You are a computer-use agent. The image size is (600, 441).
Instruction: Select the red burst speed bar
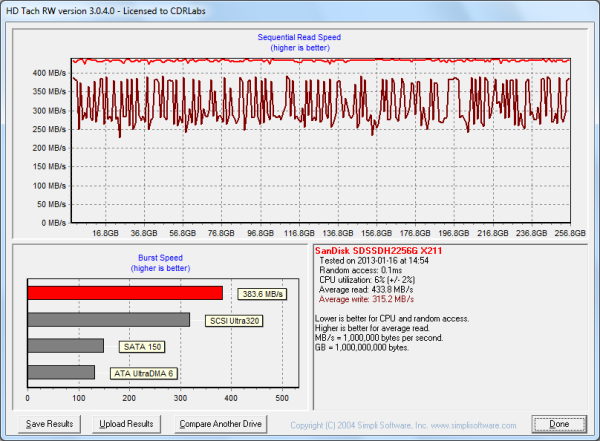(125, 293)
